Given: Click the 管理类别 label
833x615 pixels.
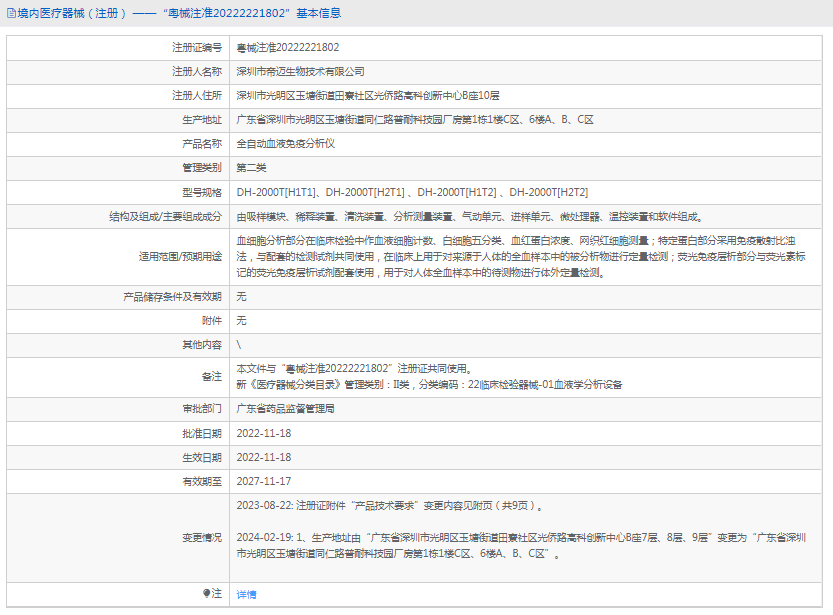Looking at the screenshot, I should pos(202,168).
